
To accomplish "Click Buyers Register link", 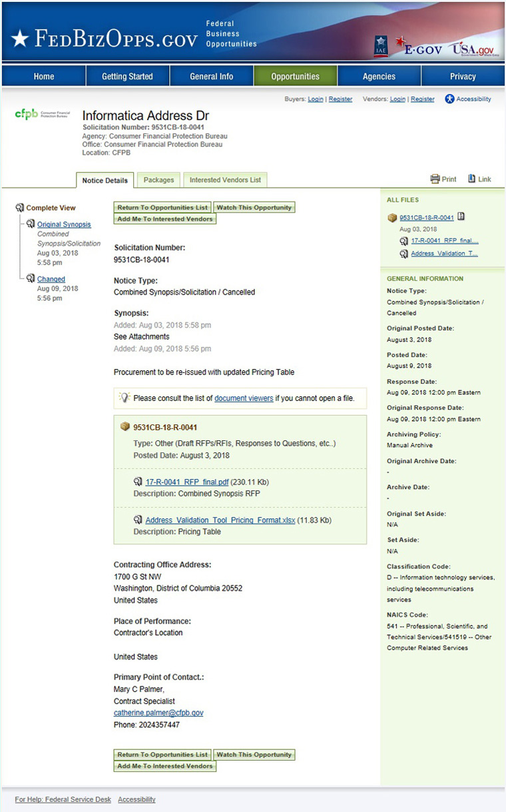I will (x=341, y=99).
